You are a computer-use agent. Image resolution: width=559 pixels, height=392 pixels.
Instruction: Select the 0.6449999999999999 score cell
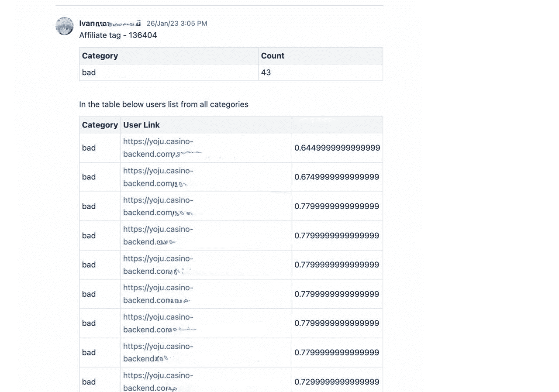(337, 148)
